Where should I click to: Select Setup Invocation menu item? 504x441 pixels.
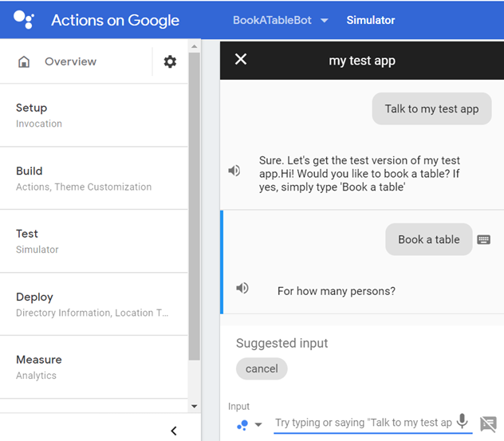click(x=94, y=115)
